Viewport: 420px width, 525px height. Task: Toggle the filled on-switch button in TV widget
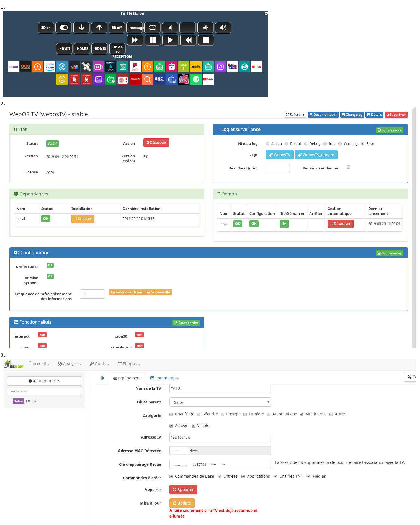[64, 28]
